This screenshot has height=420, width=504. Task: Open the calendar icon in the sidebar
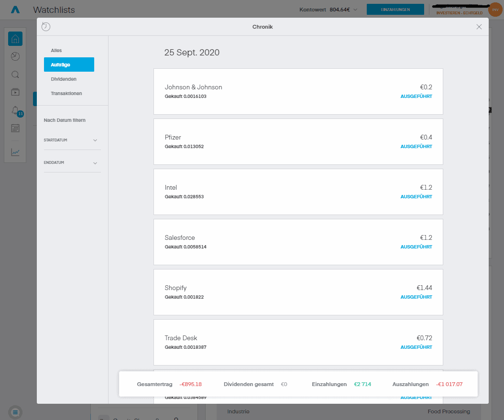point(15,128)
